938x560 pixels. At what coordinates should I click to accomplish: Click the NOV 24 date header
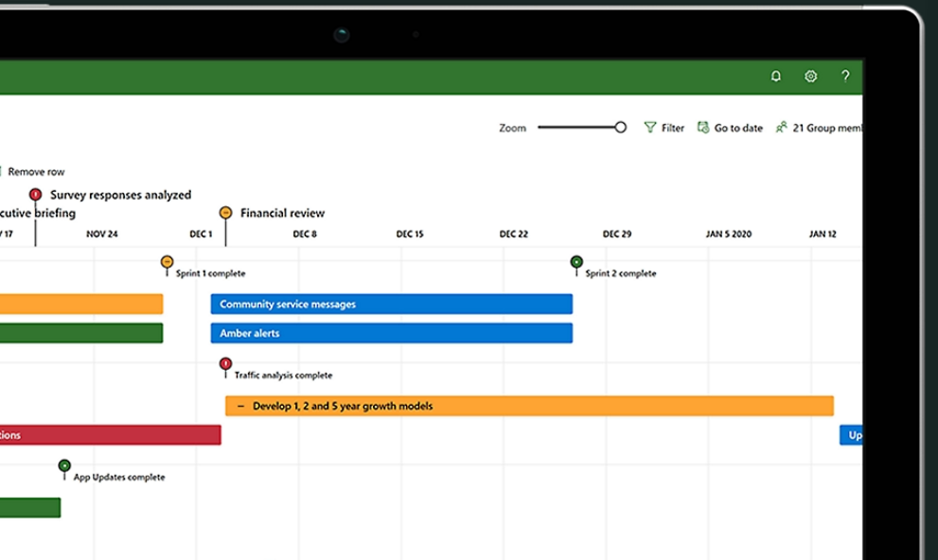click(x=101, y=234)
